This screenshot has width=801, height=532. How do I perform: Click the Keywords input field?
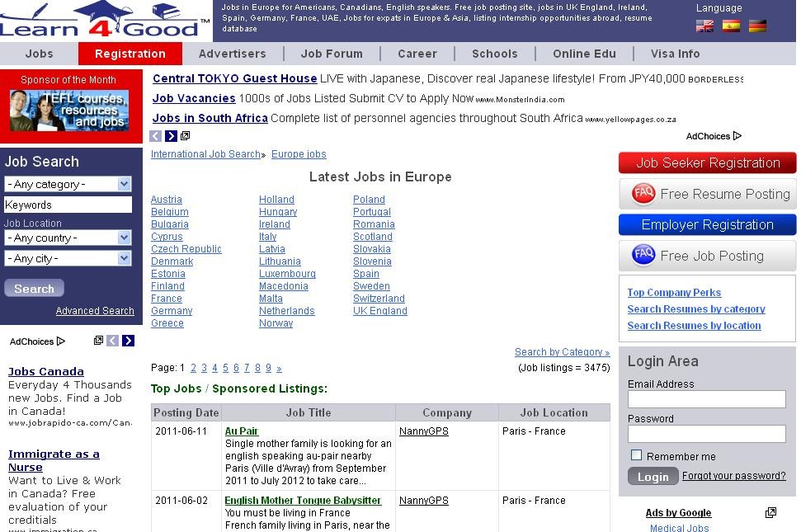coord(68,205)
